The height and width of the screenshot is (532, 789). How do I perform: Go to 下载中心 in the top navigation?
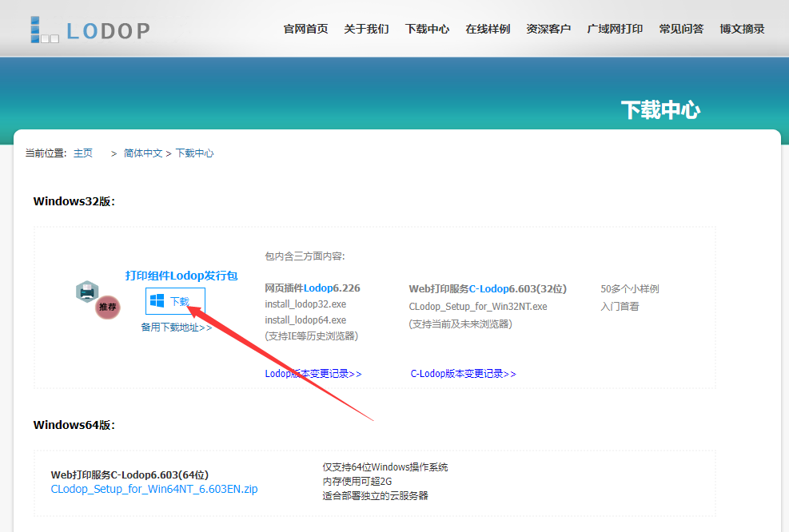tap(427, 29)
